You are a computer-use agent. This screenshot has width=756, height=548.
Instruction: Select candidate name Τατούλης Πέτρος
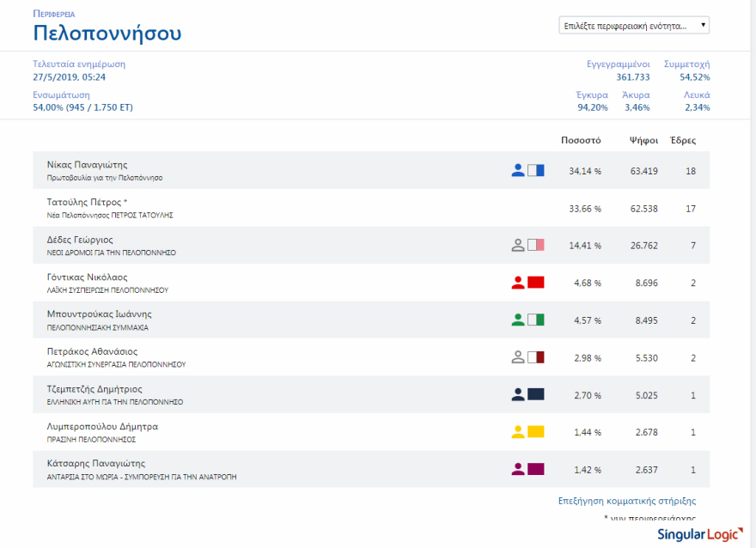(87, 203)
